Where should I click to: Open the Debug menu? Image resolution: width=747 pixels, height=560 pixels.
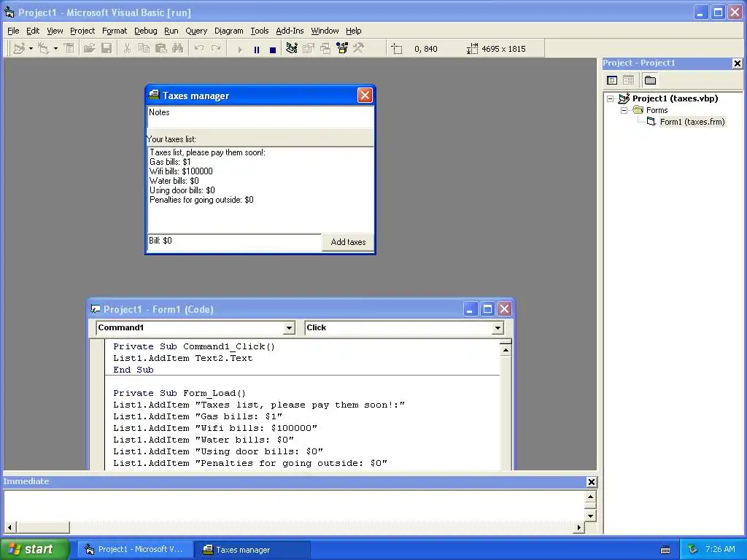(146, 31)
